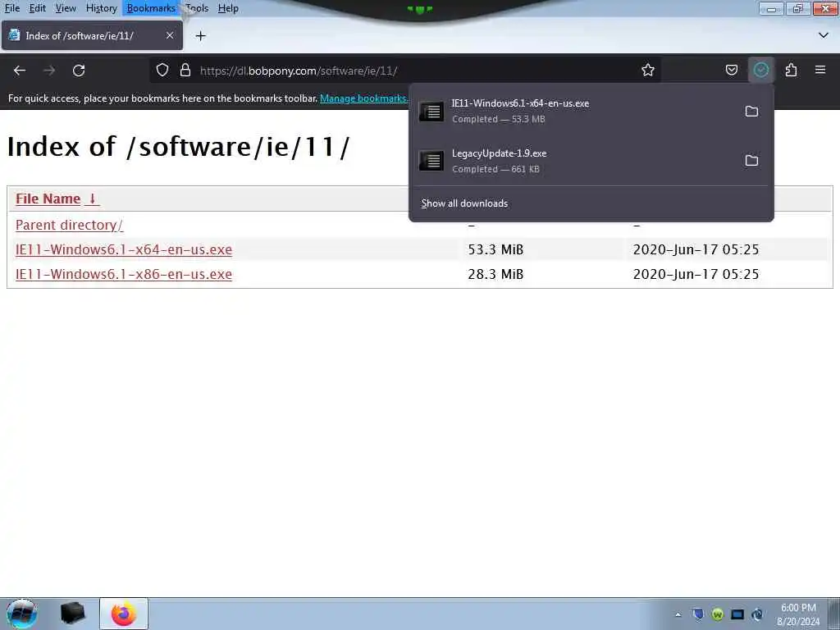View site security padlock information
The height and width of the screenshot is (630, 840).
click(x=185, y=71)
